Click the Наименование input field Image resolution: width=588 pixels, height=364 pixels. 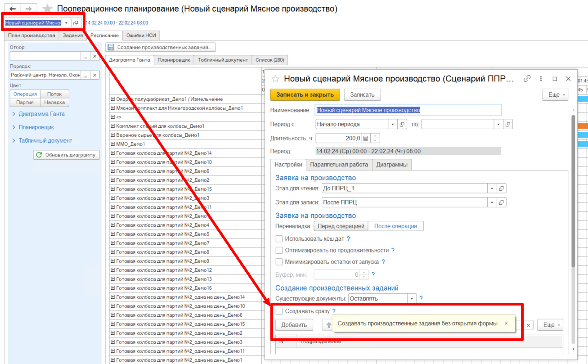pos(408,110)
